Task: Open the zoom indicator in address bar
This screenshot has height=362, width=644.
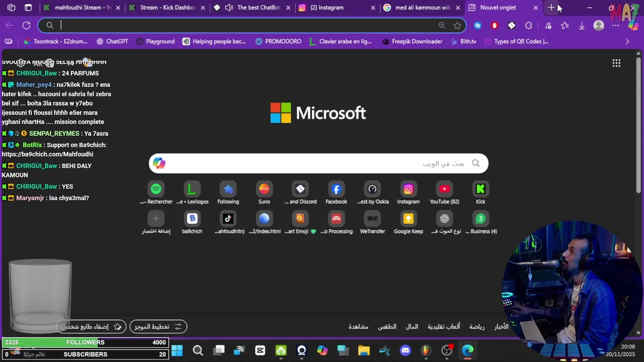Action: click(442, 25)
